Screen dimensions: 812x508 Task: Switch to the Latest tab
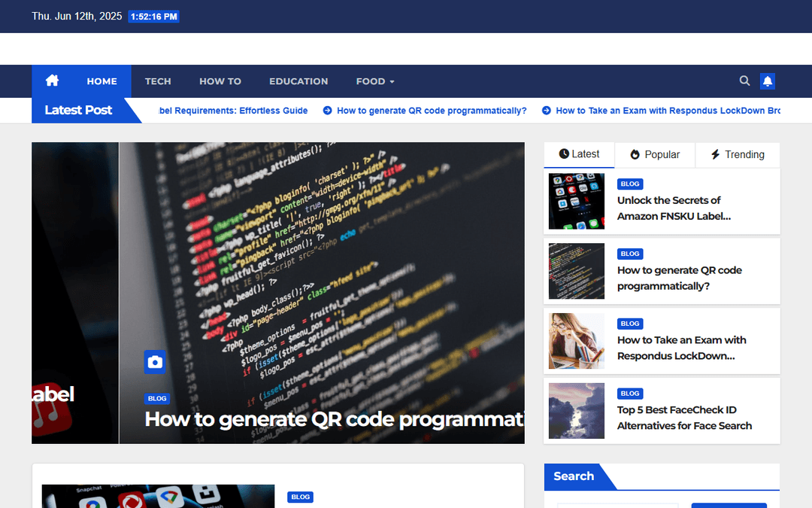[x=579, y=154]
